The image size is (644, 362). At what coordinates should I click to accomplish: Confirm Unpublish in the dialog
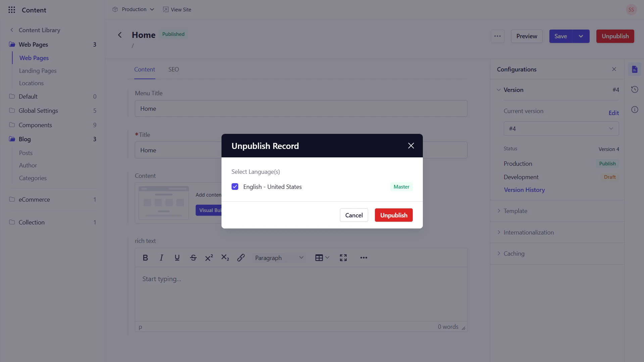[394, 215]
